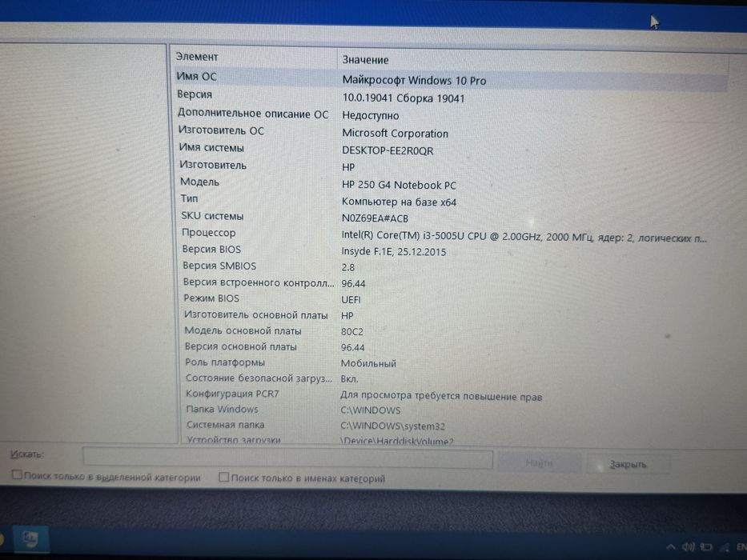Select the "SKU системы" row

point(212,216)
